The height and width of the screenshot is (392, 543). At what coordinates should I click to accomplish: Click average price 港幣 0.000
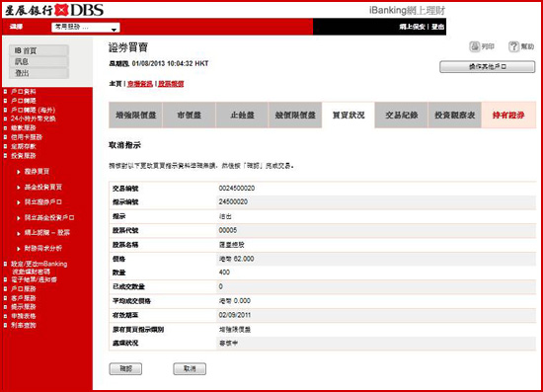(234, 301)
